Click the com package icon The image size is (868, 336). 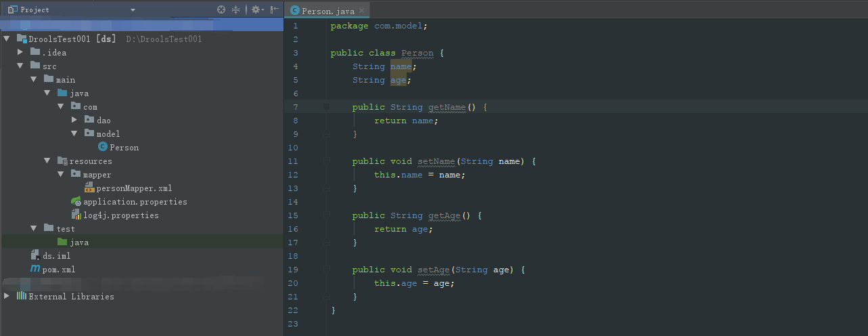pyautogui.click(x=75, y=106)
